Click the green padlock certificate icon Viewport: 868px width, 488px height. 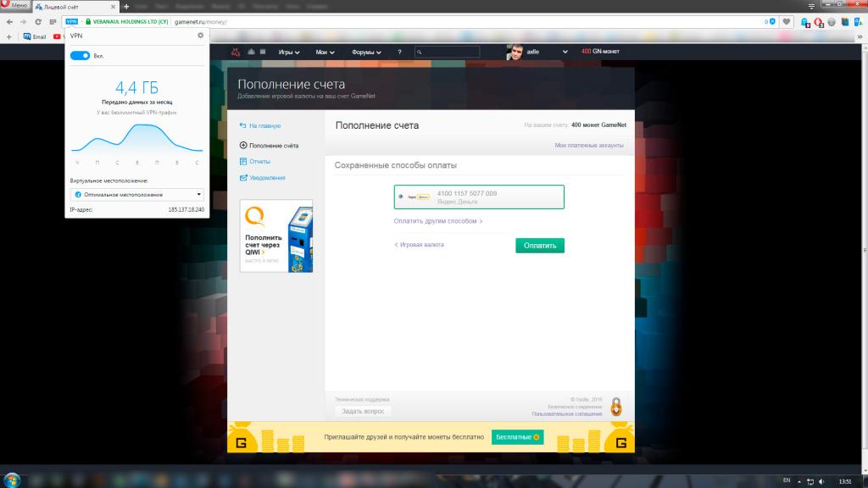(x=88, y=21)
